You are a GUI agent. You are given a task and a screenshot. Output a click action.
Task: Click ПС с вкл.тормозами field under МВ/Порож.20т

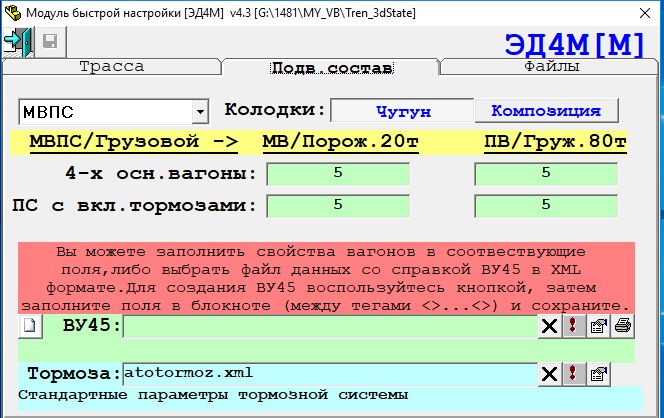pos(338,206)
